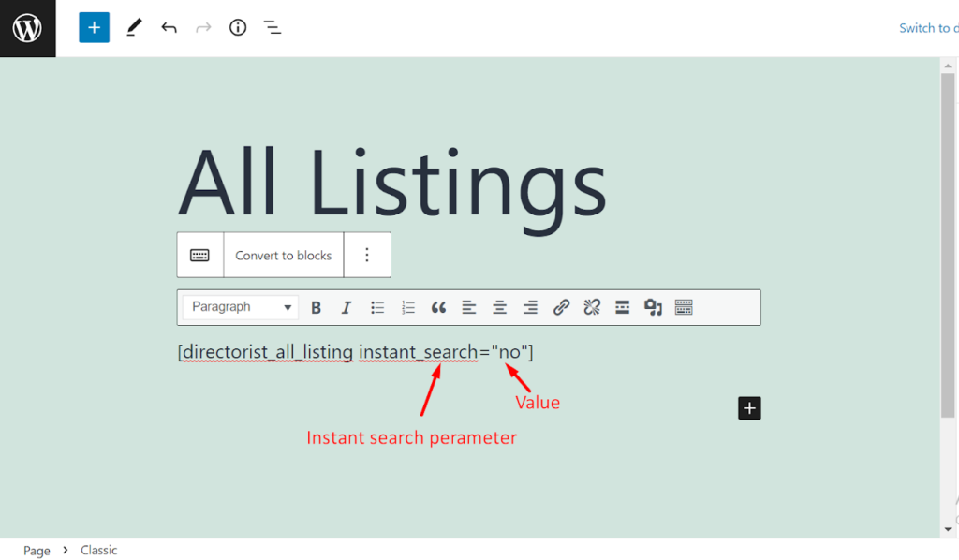Align text center
959x560 pixels.
(x=500, y=307)
